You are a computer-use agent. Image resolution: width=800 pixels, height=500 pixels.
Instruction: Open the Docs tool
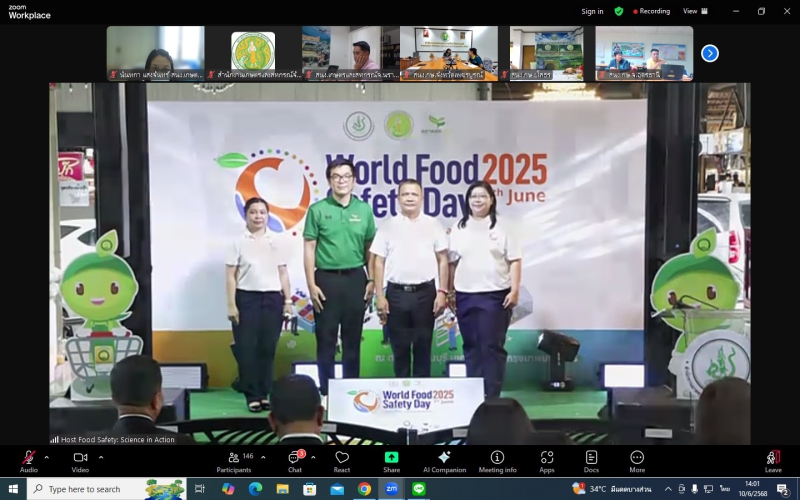point(591,461)
